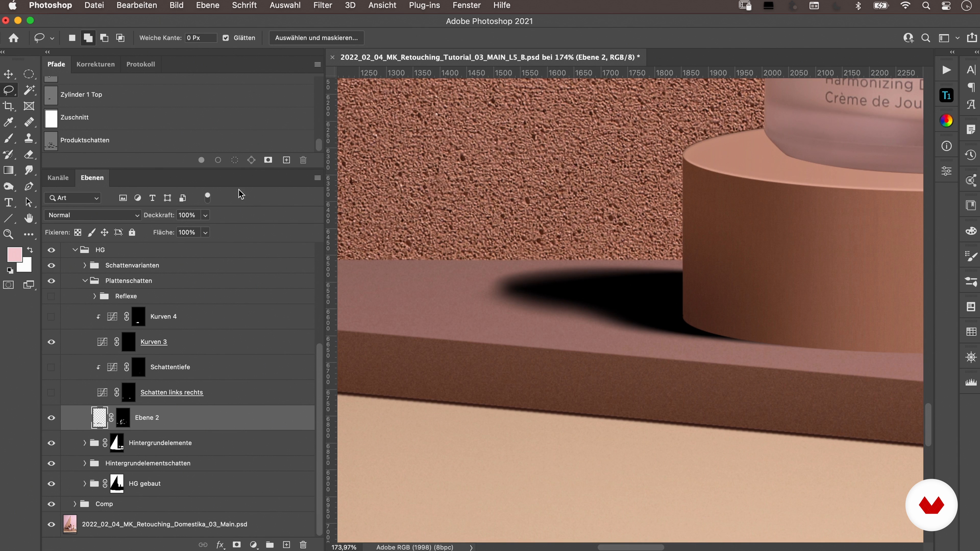Select the Produktschatten path
This screenshot has height=551, width=980.
point(179,140)
